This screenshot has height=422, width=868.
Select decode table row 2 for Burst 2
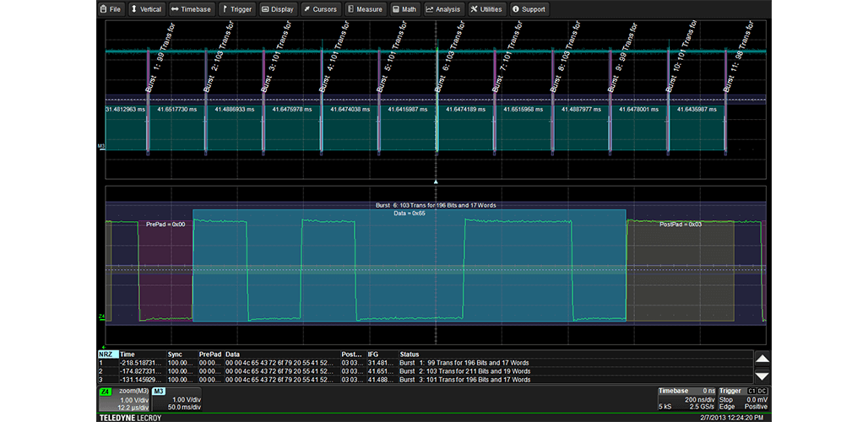(422, 371)
